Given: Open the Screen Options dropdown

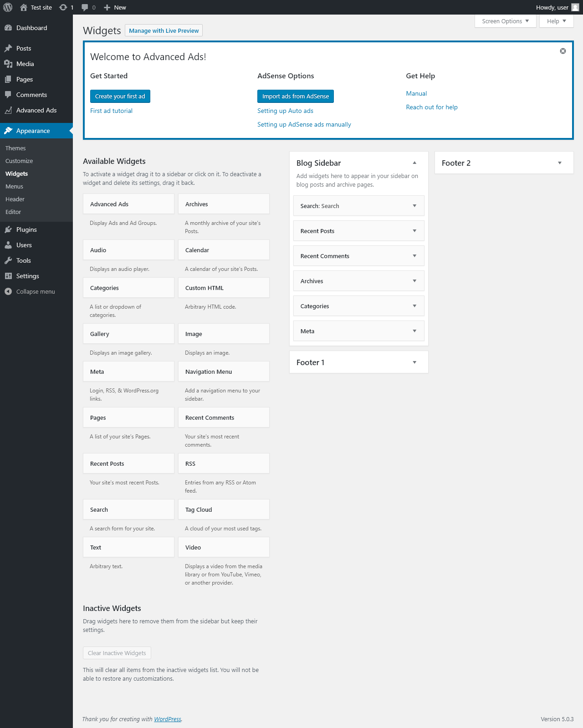Looking at the screenshot, I should coord(506,21).
